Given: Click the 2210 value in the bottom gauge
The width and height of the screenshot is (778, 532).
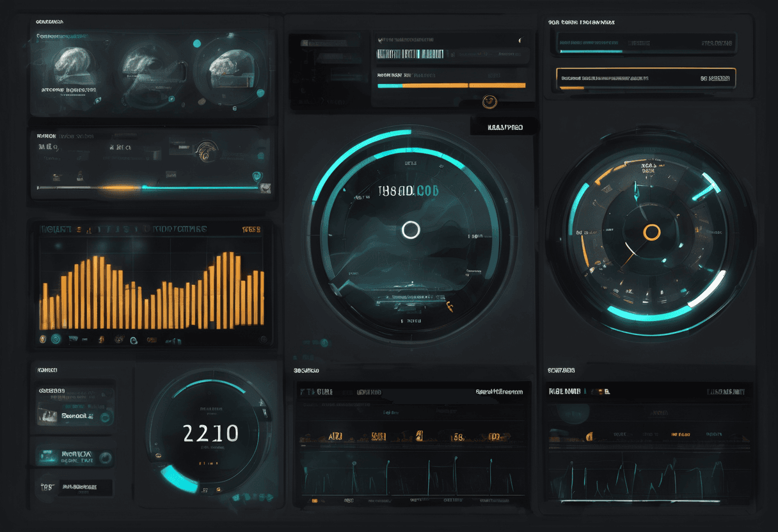Looking at the screenshot, I should pos(210,434).
